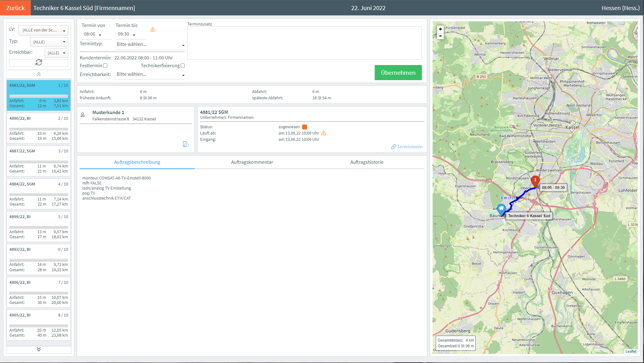Switch to the Auftragskommentar tab
Viewport: 644px width, 363px height.
(252, 162)
